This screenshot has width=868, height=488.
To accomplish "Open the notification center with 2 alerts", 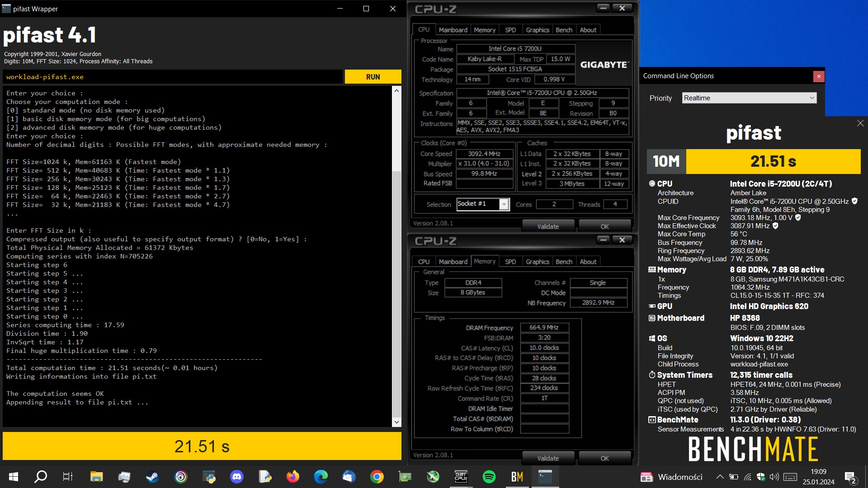I will pos(850,477).
